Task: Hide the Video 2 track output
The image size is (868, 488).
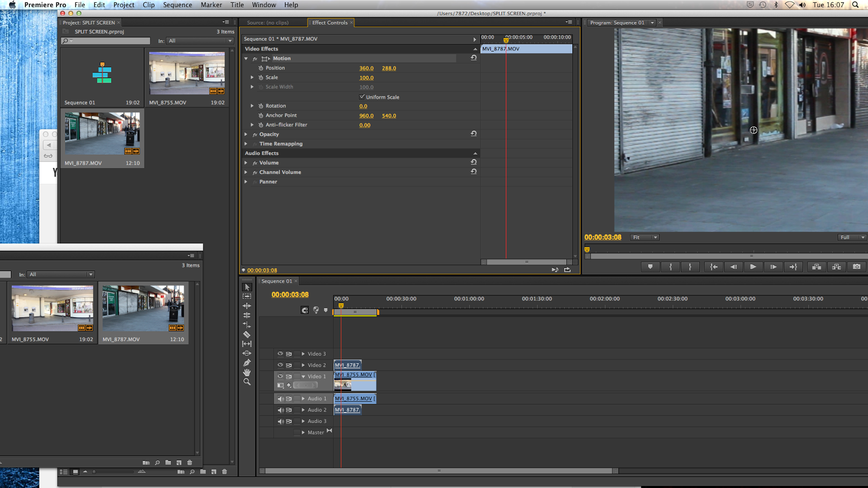Action: coord(280,365)
